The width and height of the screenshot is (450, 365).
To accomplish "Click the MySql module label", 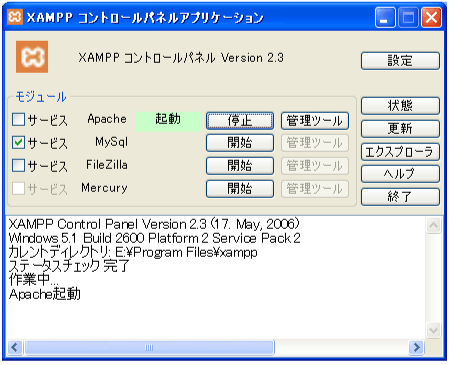I will (111, 142).
